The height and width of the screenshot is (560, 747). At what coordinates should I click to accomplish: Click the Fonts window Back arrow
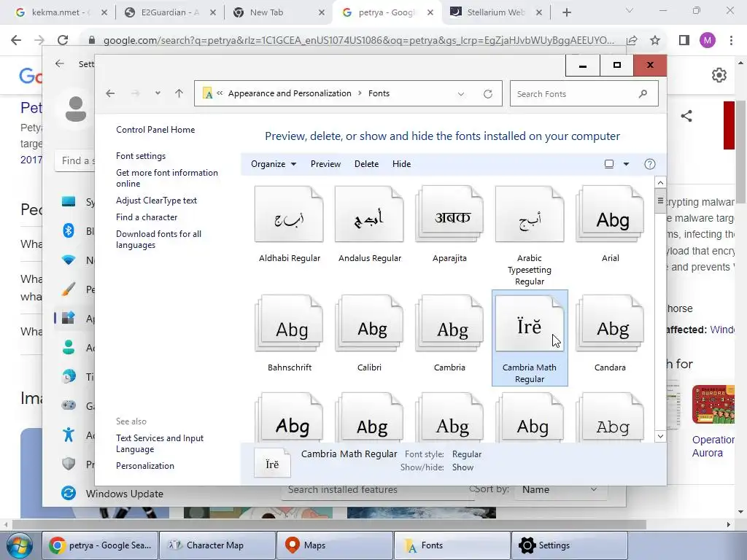click(110, 93)
